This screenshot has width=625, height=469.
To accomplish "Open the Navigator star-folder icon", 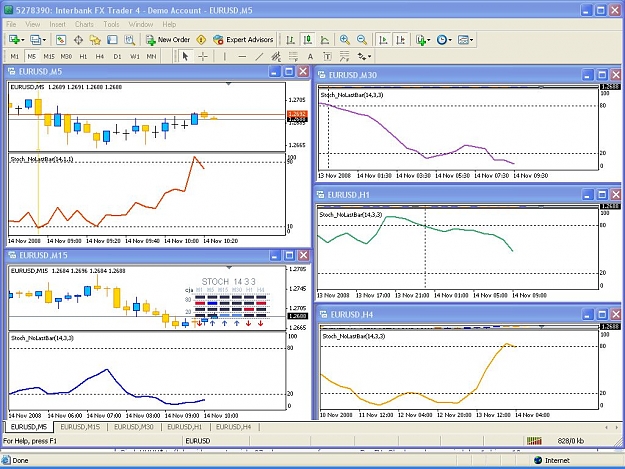I will [95, 39].
